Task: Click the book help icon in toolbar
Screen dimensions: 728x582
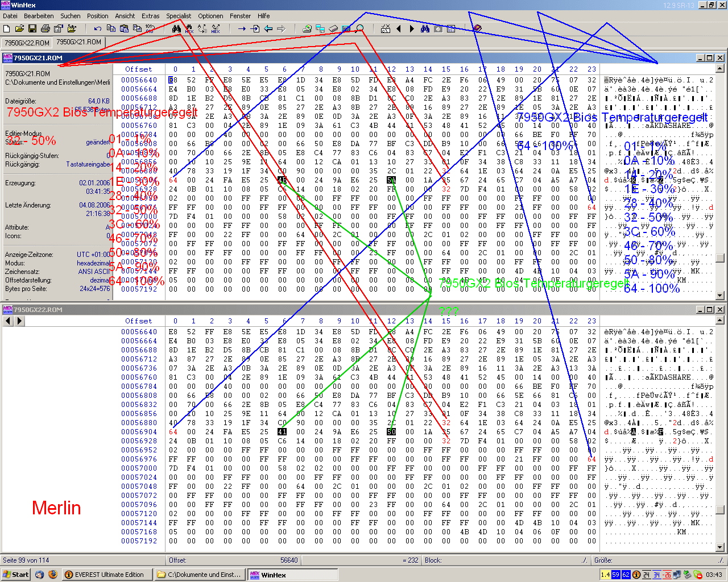Action: 477,28
